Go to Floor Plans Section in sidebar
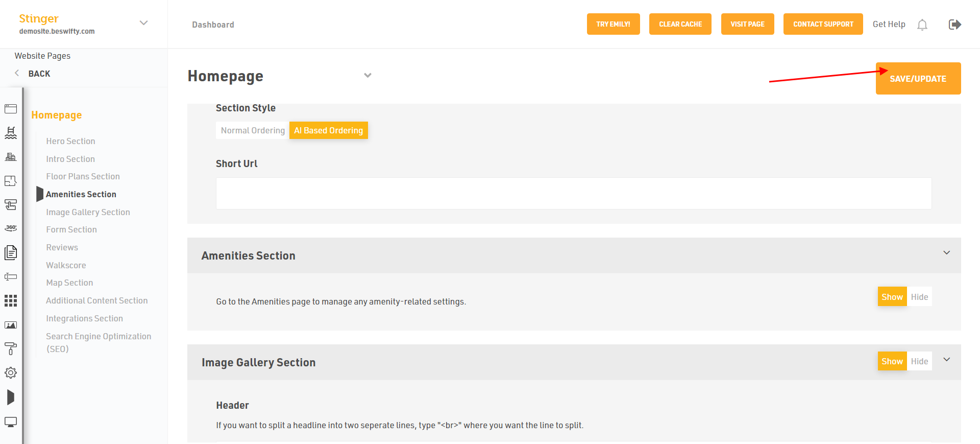 83,176
